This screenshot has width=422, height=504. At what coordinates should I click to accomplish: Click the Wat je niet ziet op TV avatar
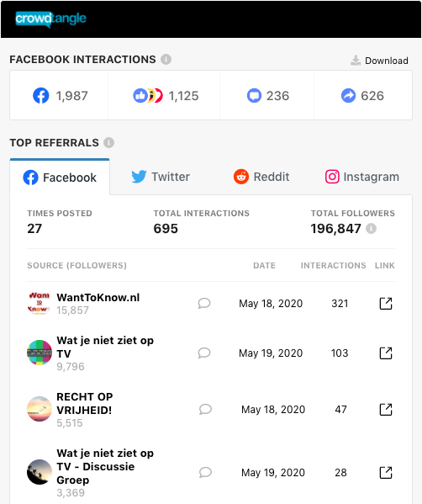[x=40, y=353]
